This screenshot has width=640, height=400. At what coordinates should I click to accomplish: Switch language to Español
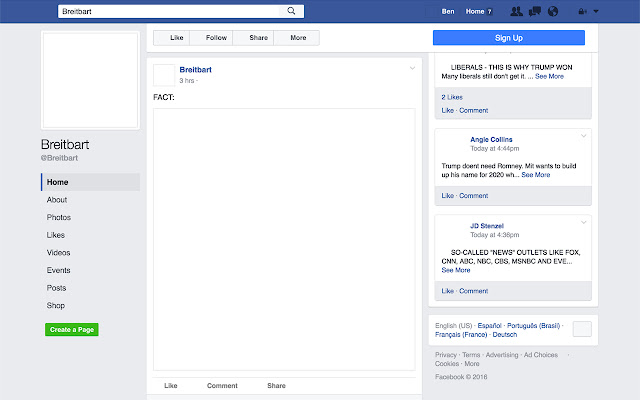491,326
